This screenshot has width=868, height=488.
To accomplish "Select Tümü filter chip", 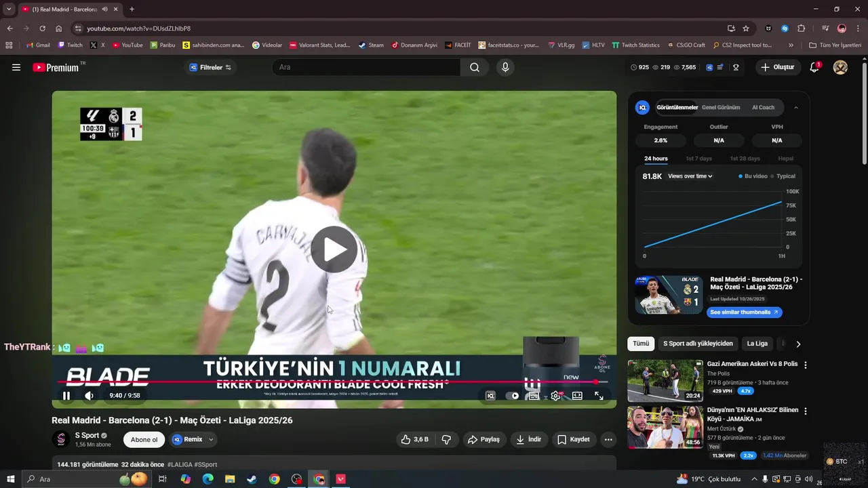I will click(x=641, y=344).
